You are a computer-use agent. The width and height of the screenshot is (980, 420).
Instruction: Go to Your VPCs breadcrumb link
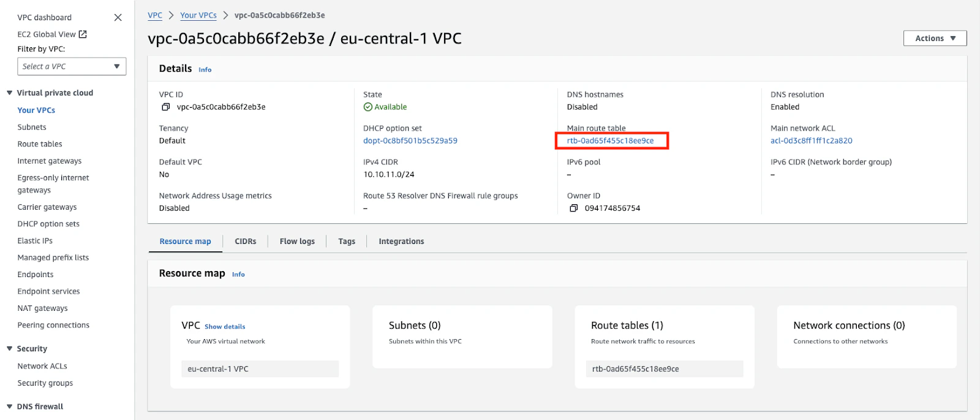[198, 15]
